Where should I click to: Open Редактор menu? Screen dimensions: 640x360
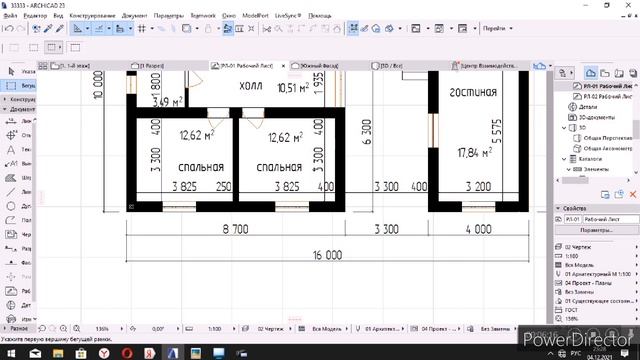[35, 16]
